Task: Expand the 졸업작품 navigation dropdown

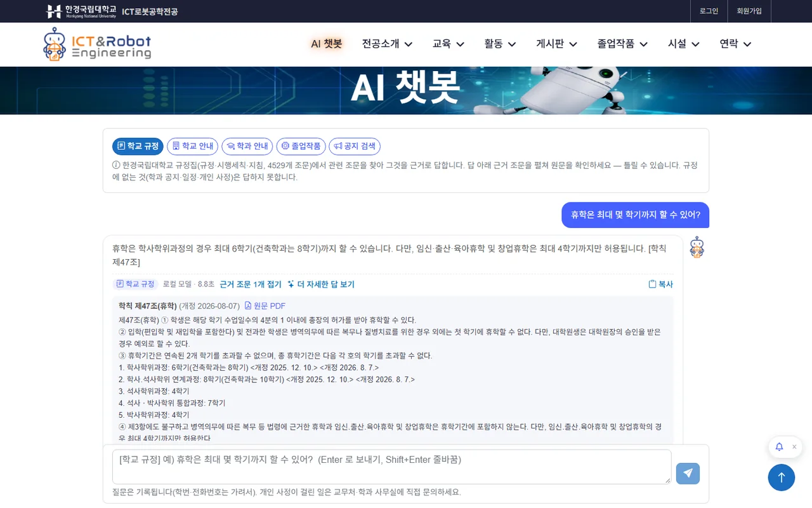Action: (622, 44)
